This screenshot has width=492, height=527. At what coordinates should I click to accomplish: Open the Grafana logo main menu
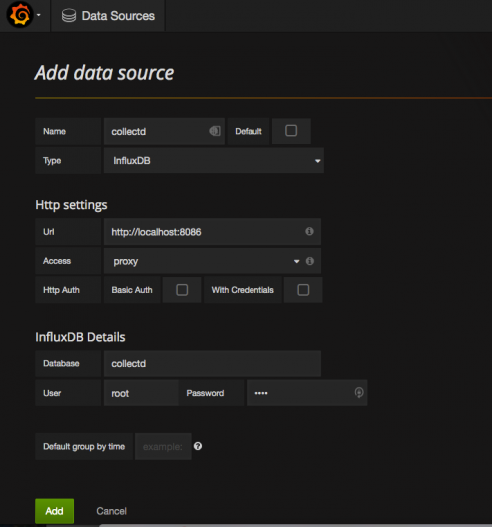(19, 15)
